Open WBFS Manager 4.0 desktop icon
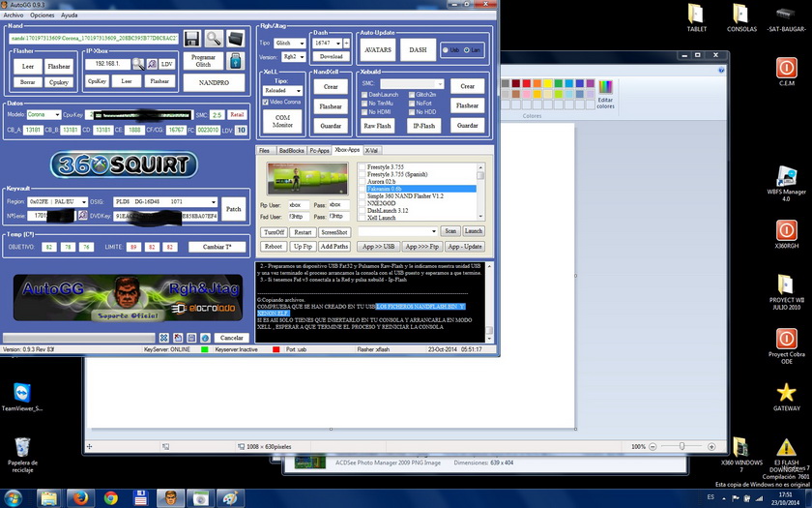Screen dimensions: 812x508 click(786, 184)
